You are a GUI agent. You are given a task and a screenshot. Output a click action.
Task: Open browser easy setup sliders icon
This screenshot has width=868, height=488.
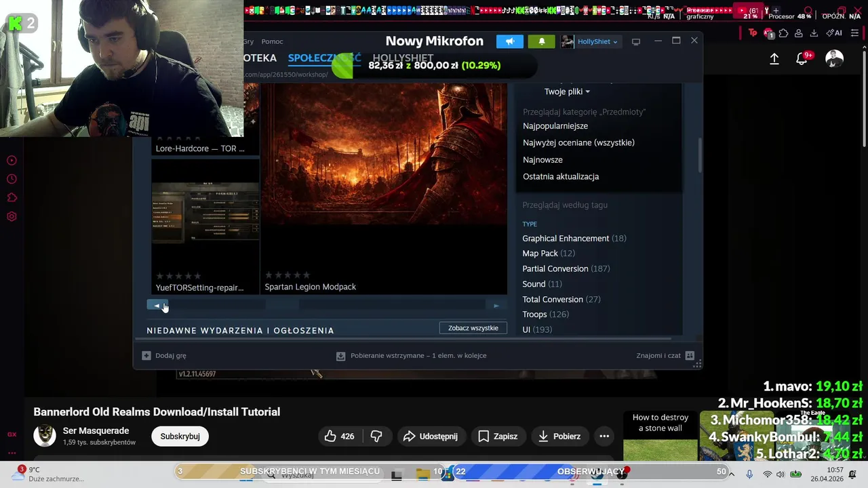point(856,33)
